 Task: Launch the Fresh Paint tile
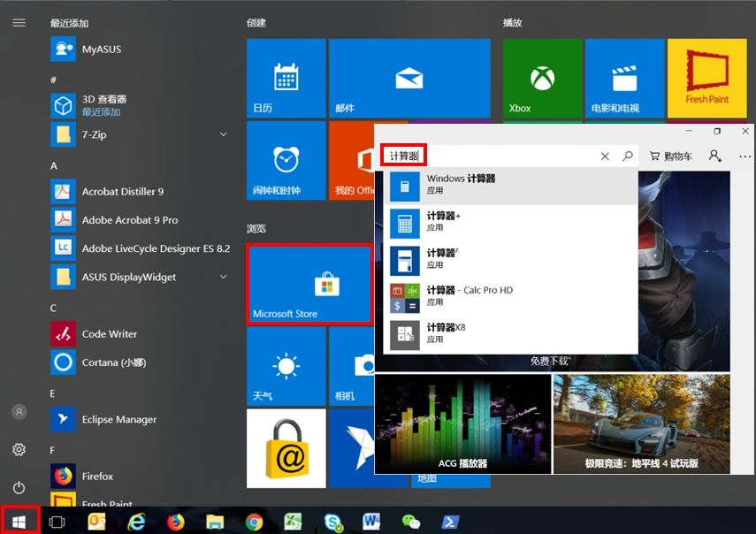pyautogui.click(x=706, y=79)
